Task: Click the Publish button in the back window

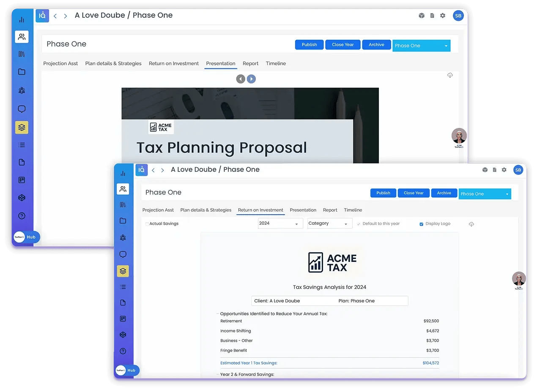Action: 309,45
